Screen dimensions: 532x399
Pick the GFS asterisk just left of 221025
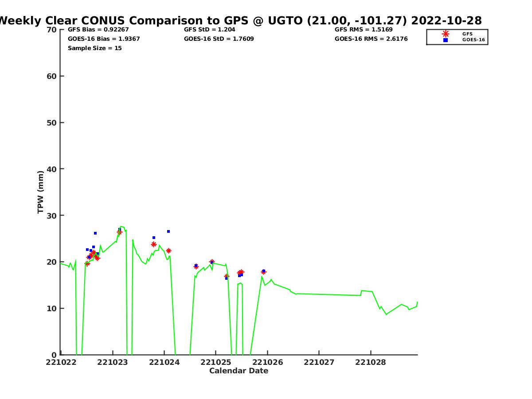212,262
